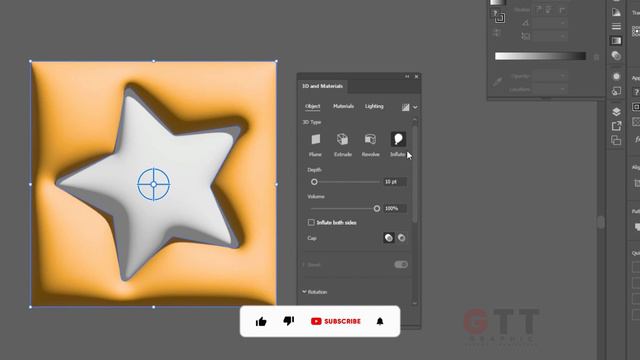Click the fill and stroke swap box
The image size is (640, 360).
click(498, 17)
